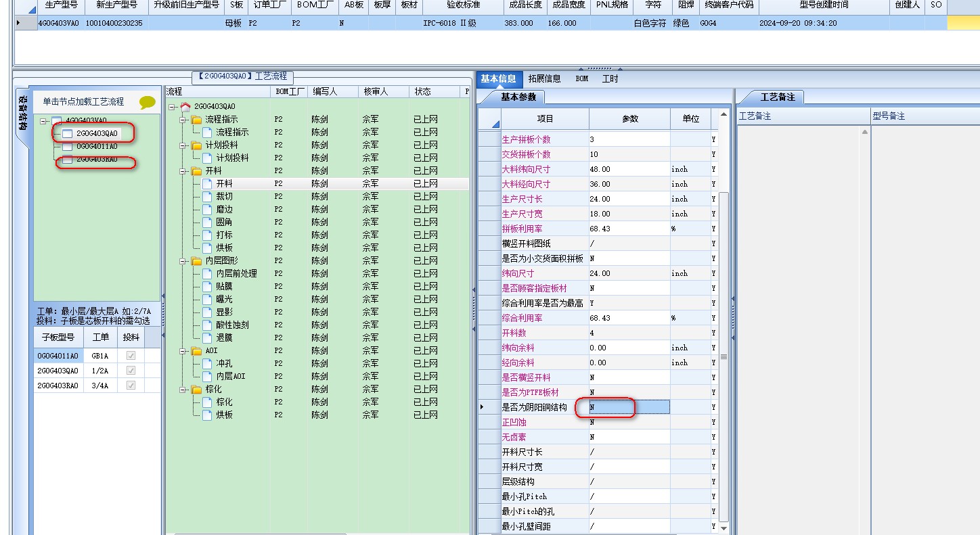
Task: Toggle 投料 checkbox for 2G0G403RA0 row
Action: tap(131, 386)
